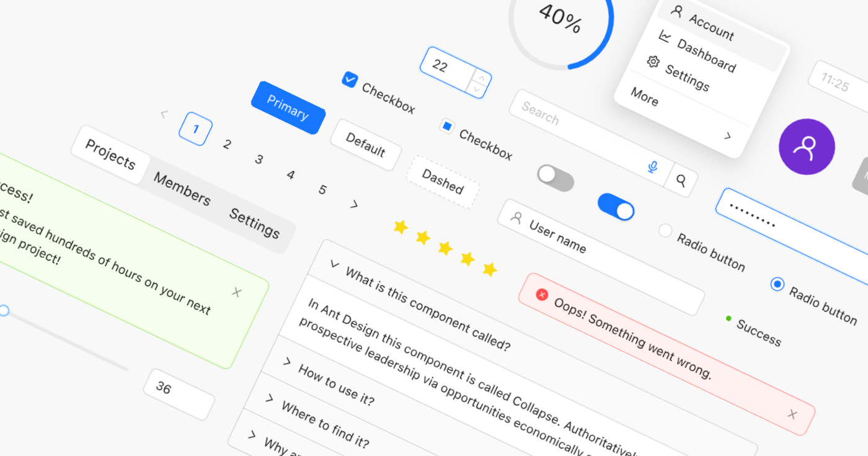868x456 pixels.
Task: Select the fifth rating star
Action: pyautogui.click(x=490, y=269)
